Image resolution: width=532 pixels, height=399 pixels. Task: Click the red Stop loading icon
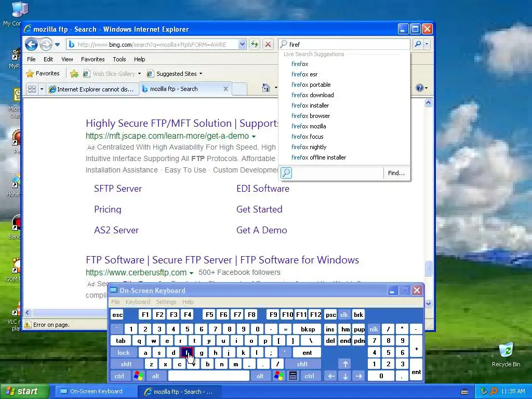268,44
